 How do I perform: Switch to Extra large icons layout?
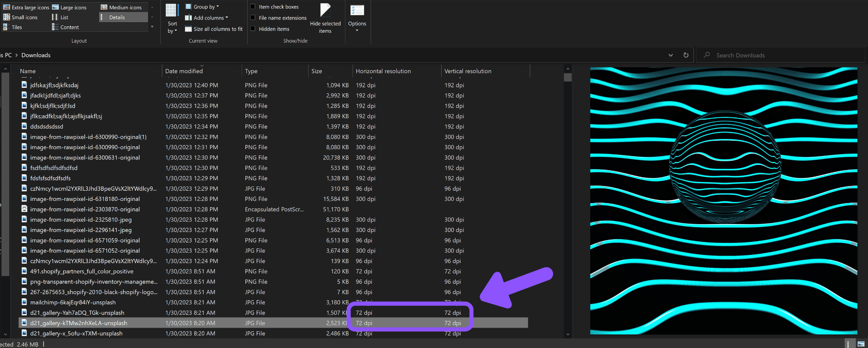[26, 7]
